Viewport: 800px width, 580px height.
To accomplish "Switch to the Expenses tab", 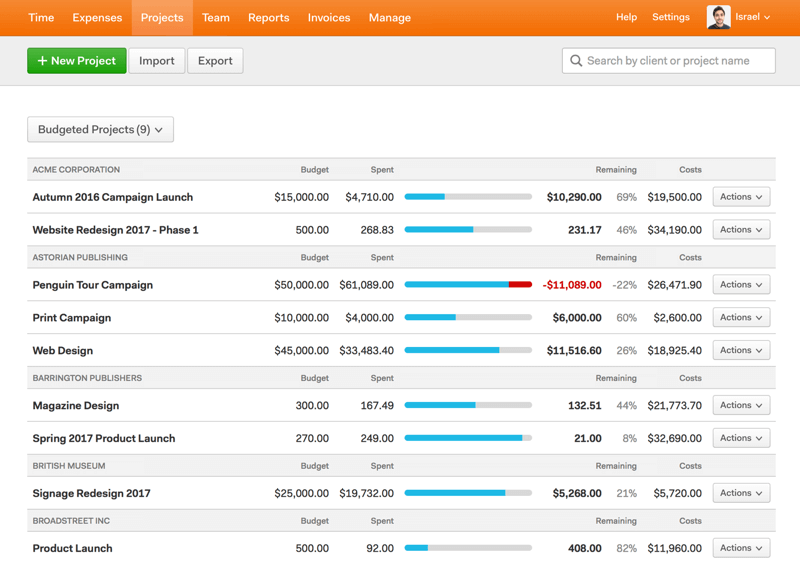I will click(x=97, y=17).
